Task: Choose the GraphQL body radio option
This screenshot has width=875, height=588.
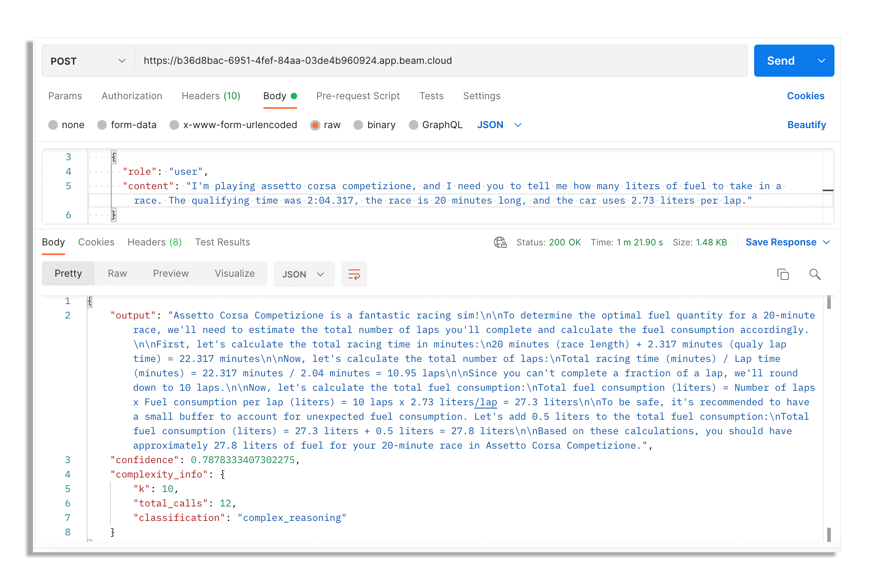Action: coord(413,125)
